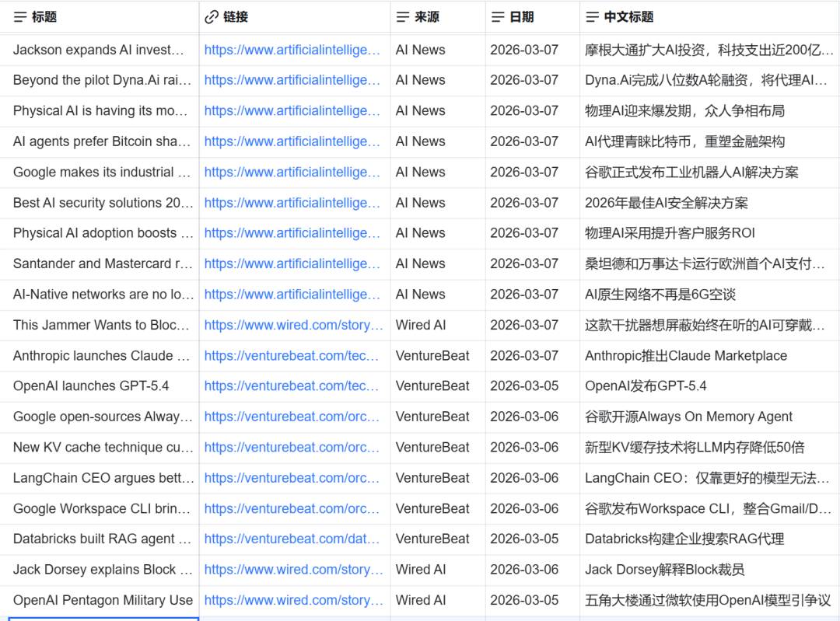Select the date 2026-03-05 in OpenAI launches GPT-5.4 row

click(x=533, y=386)
